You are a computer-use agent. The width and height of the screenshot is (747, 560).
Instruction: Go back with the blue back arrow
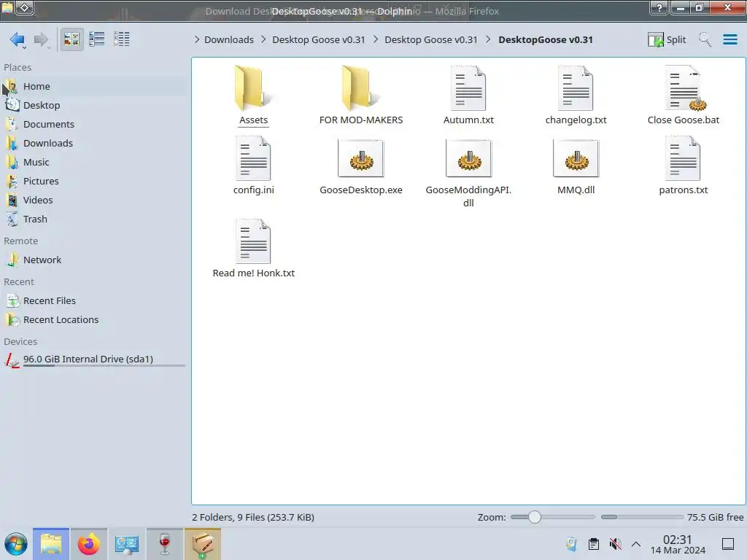click(x=18, y=39)
